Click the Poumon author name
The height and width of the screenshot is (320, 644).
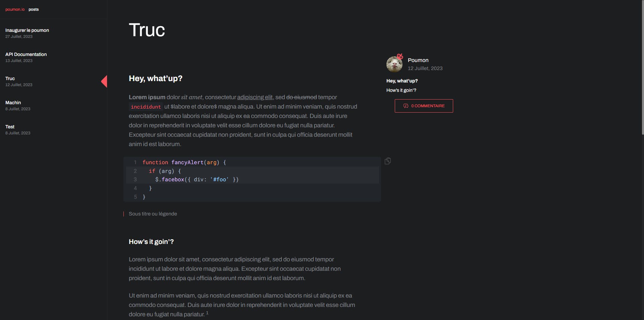(x=418, y=60)
